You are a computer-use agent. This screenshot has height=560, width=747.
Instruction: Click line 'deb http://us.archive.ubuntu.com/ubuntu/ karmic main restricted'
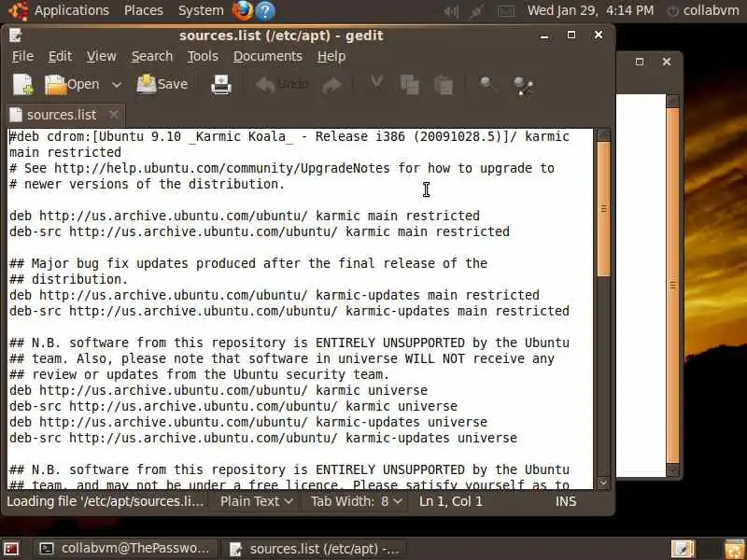(245, 216)
